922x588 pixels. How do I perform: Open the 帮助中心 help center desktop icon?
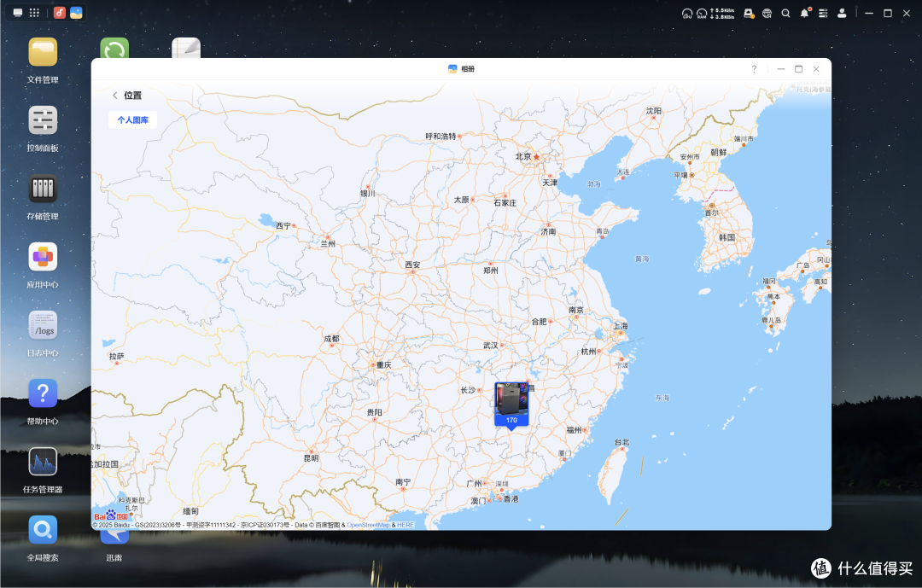43,393
